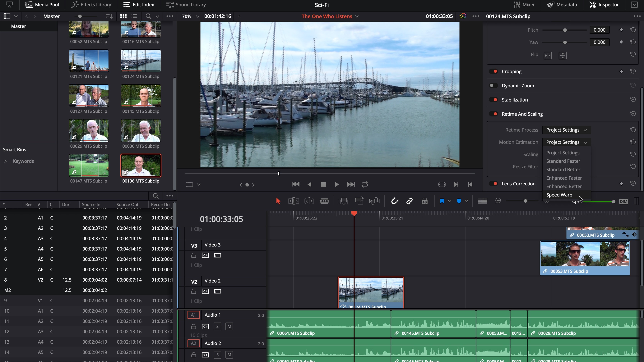644x362 pixels.
Task: Toggle the Edit Index panel
Action: pos(139,4)
